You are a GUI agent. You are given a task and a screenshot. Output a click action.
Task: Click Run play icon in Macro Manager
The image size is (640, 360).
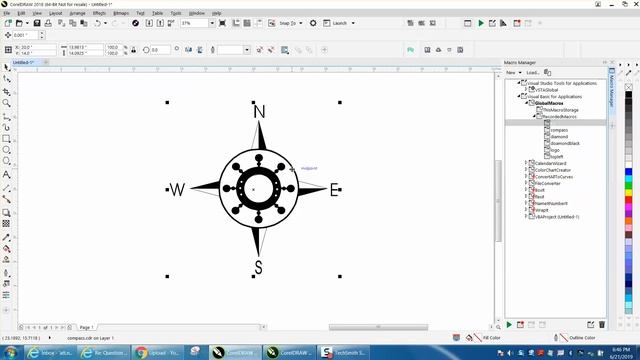[x=509, y=325]
